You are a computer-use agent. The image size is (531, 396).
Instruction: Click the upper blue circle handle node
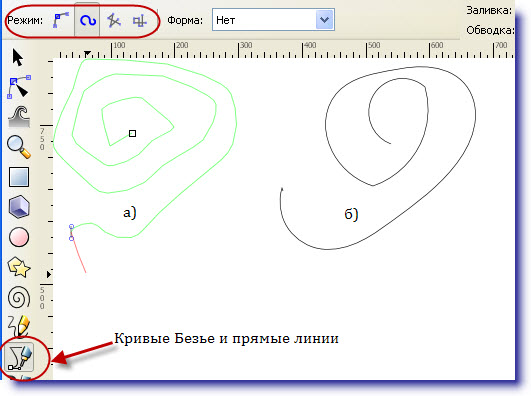point(71,226)
